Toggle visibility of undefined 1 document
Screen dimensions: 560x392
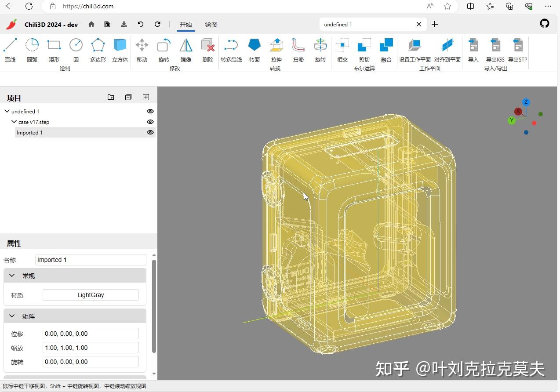150,111
